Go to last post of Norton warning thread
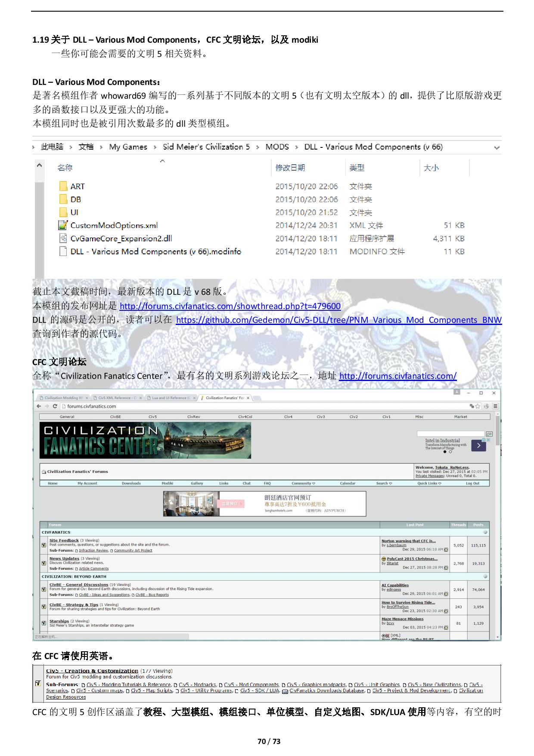Image resolution: width=534 pixels, height=756 pixels. tap(446, 550)
